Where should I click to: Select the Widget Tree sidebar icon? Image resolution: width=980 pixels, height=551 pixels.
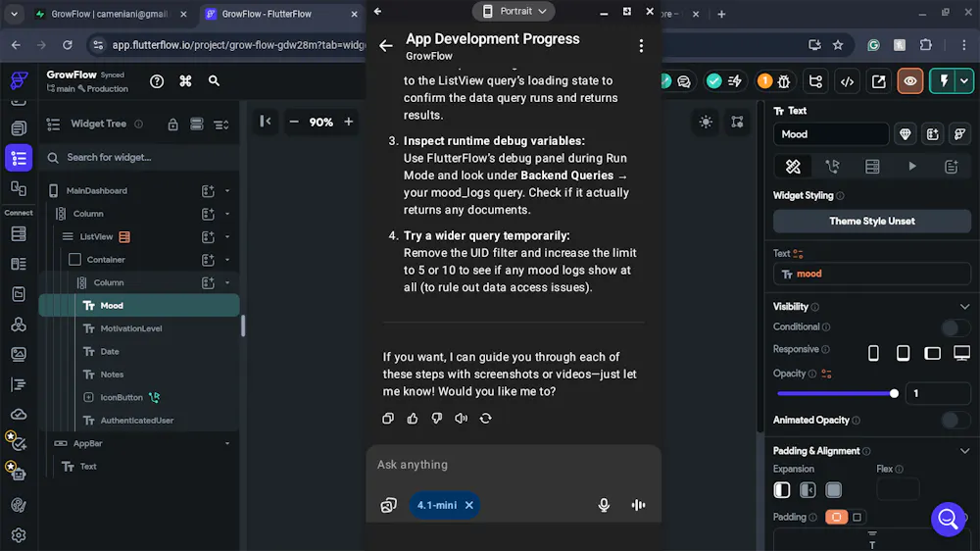coord(19,158)
